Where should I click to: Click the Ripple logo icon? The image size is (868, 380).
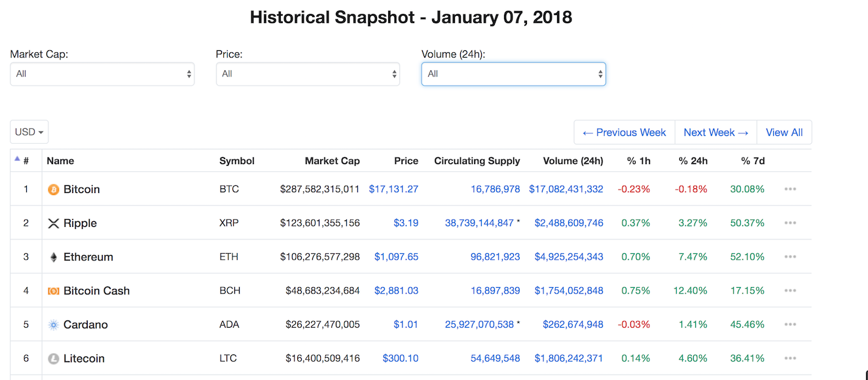[x=54, y=224]
